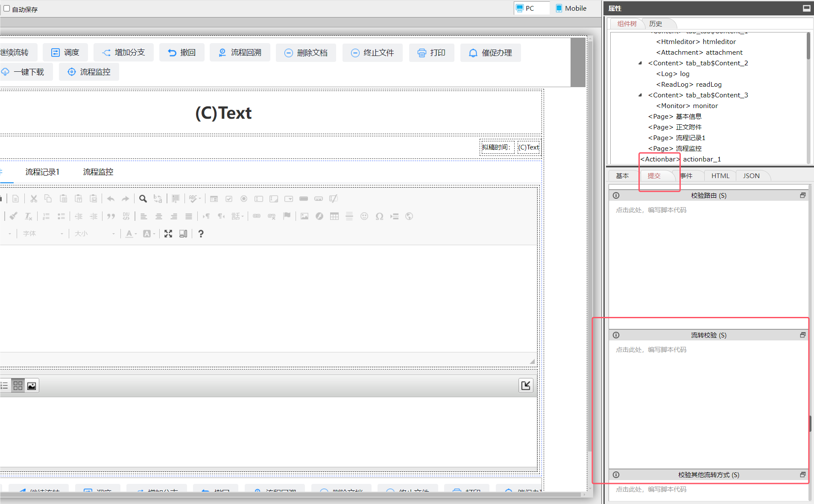The height and width of the screenshot is (504, 814).
Task: Click the Insert Table icon in editor
Action: [x=334, y=216]
